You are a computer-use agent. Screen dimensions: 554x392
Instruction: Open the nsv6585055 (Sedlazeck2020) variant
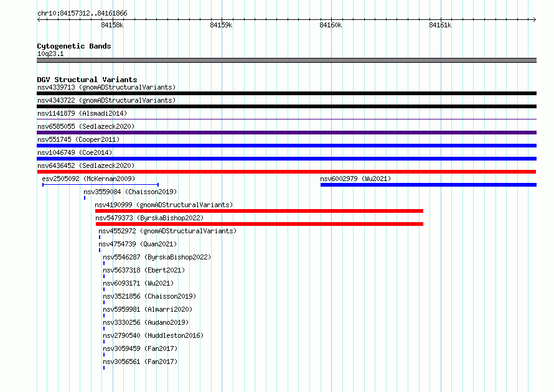coord(86,126)
